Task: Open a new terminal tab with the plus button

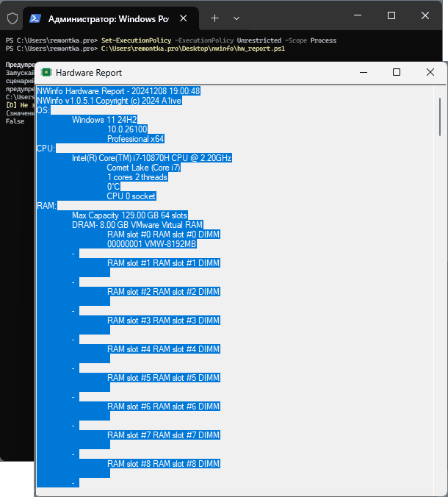Action: tap(214, 18)
